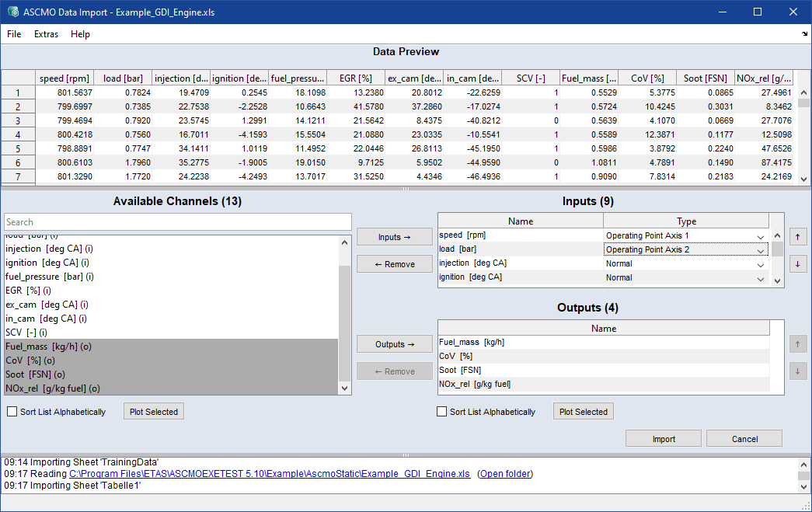Enable Sort List Alphabetically under Available Channels
This screenshot has height=512, width=812.
click(12, 412)
